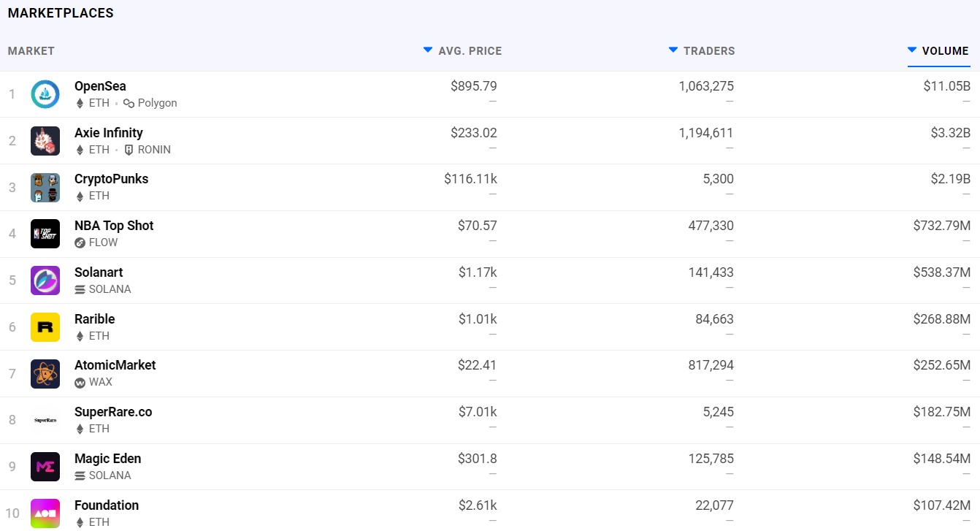Open the OpenSea marketplace logo
The height and width of the screenshot is (531, 980).
tap(45, 94)
